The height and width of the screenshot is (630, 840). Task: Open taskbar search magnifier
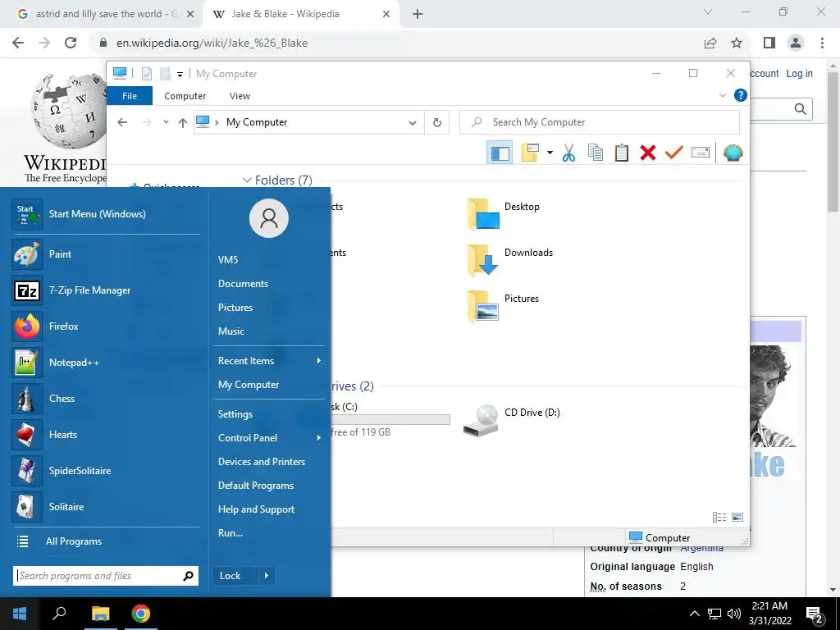pyautogui.click(x=59, y=614)
